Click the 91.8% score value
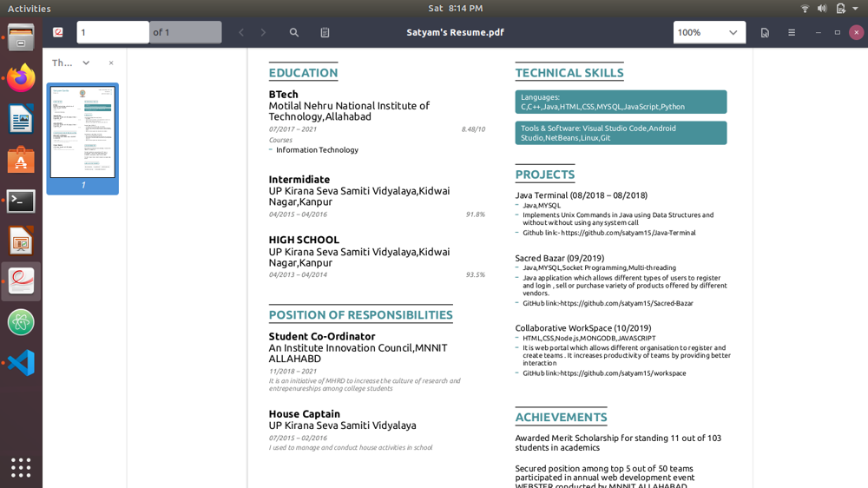Screen dimensions: 868x488 click(476, 214)
